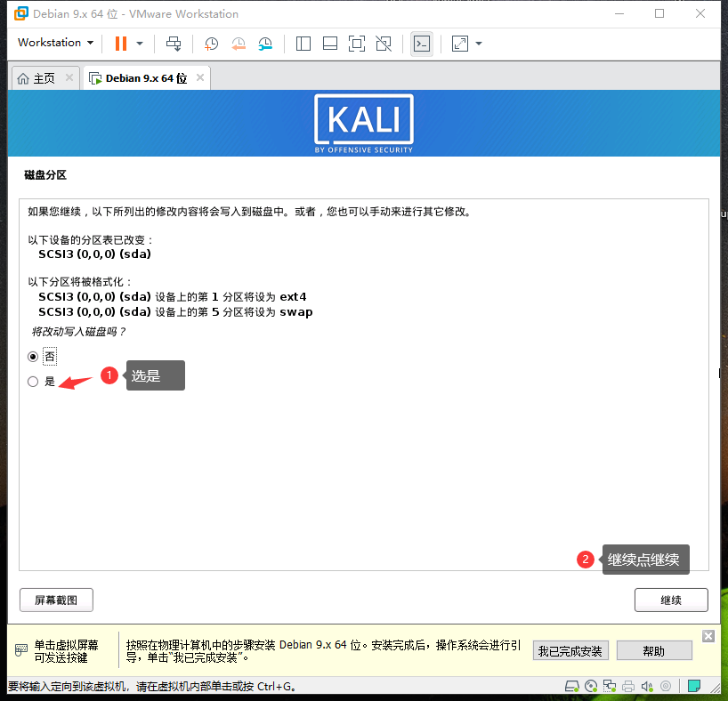Enter full screen mode icon
Screen dimensions: 728x701
357,44
